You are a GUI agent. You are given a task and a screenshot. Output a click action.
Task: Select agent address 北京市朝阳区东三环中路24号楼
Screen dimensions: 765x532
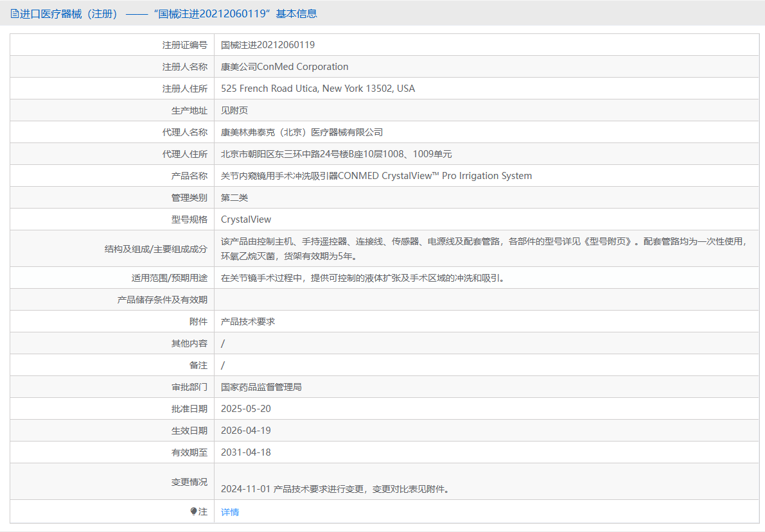(336, 154)
